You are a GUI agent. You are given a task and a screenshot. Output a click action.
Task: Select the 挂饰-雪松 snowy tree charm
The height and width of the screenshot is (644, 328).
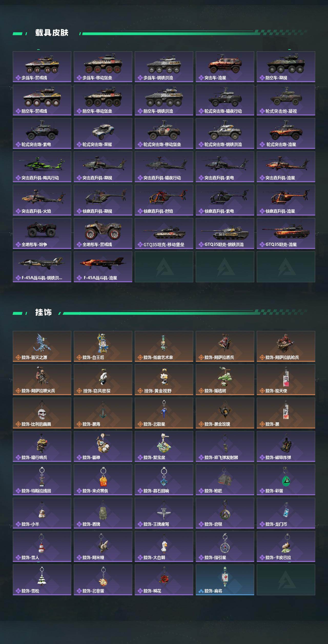point(42,577)
